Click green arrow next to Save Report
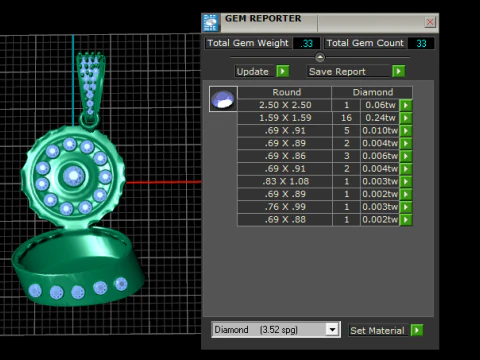The image size is (480, 360). pyautogui.click(x=398, y=71)
